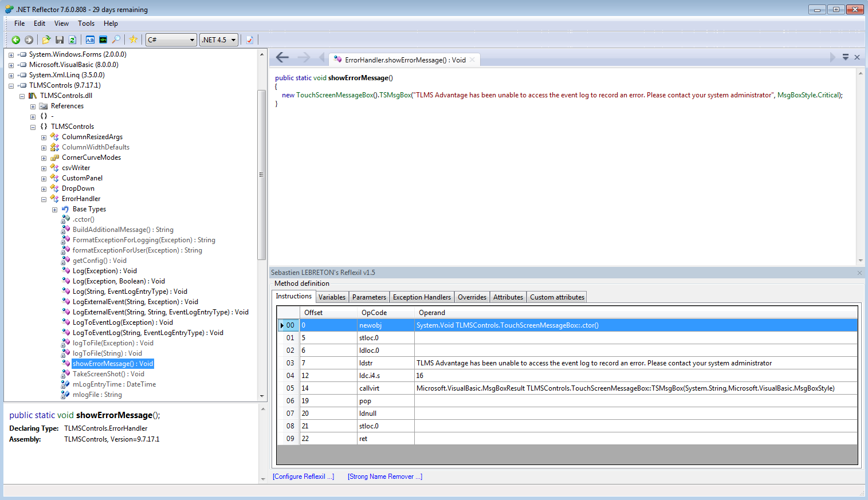
Task: Switch to the Parameters tab
Action: pyautogui.click(x=369, y=297)
